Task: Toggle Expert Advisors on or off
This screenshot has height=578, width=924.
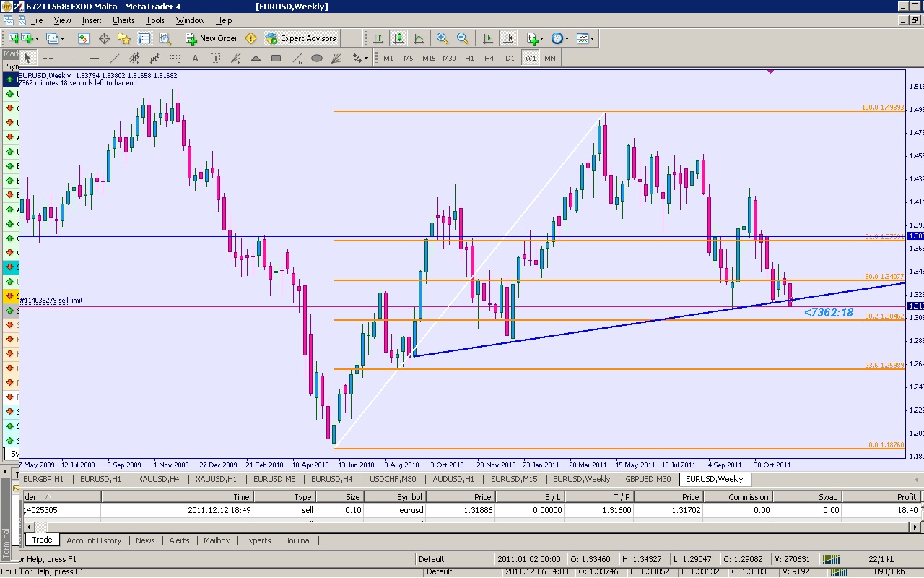Action: tap(301, 38)
